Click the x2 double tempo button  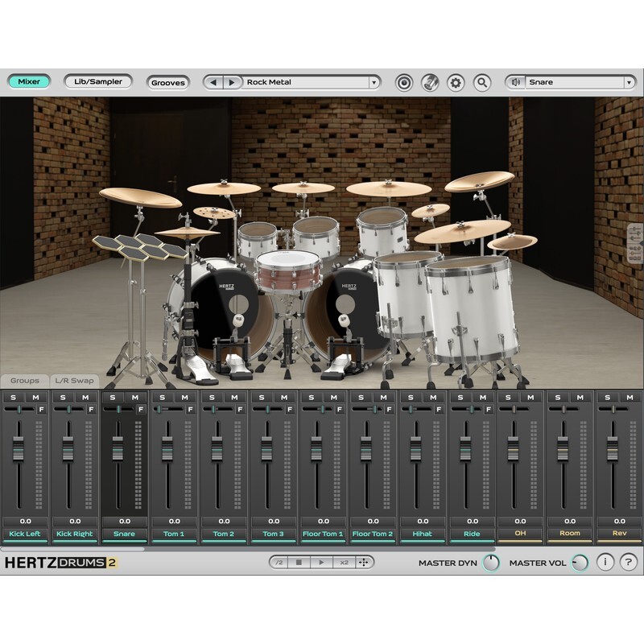coord(344,563)
